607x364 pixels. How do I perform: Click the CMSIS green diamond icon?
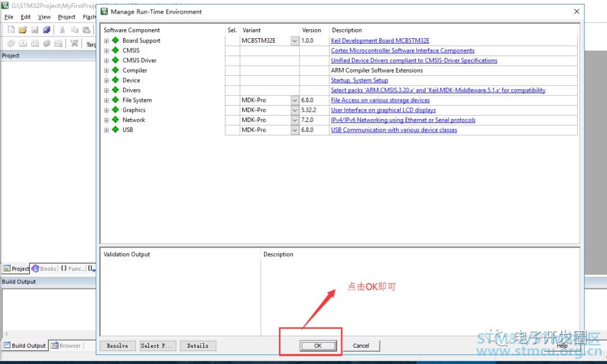tap(115, 51)
